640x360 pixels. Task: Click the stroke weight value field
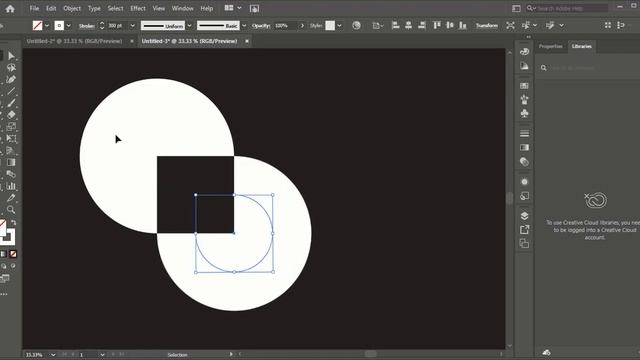tap(117, 26)
